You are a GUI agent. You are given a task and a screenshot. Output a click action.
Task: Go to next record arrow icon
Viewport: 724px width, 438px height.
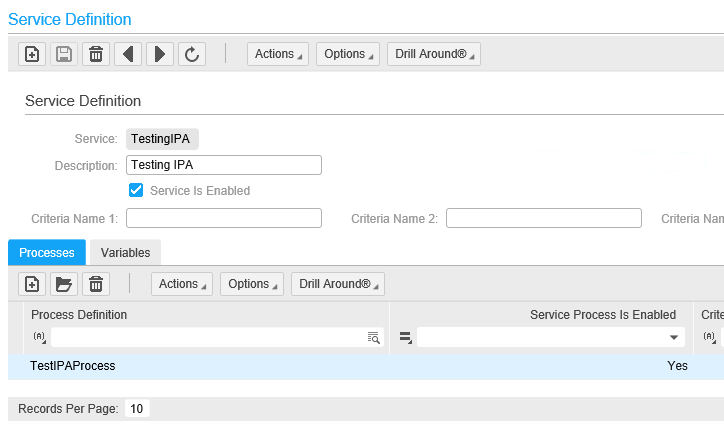tap(160, 54)
